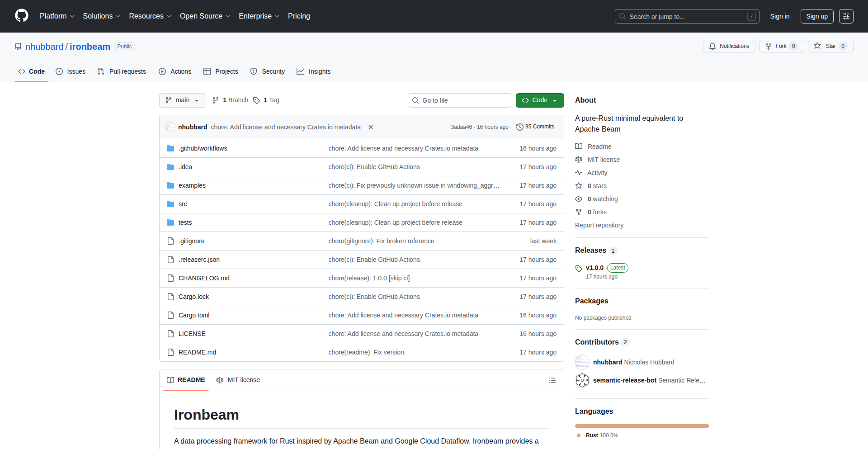The height and width of the screenshot is (449, 868).
Task: Open the .releaserc.json file
Action: [x=199, y=260]
